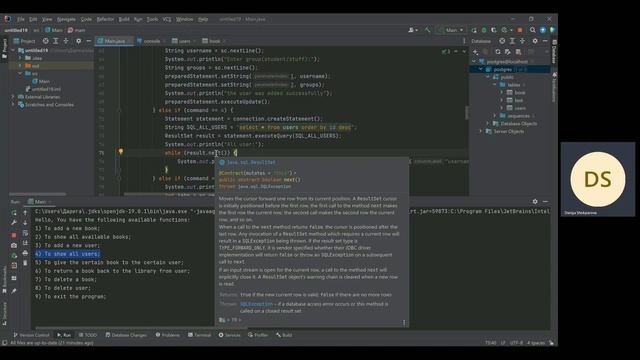640x360 pixels.
Task: Click Select Opened File icon in Project panel
Action: click(x=46, y=41)
